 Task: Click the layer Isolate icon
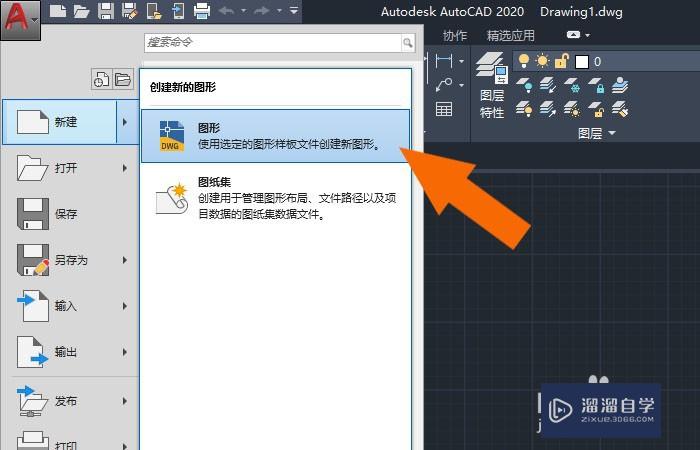[x=548, y=84]
